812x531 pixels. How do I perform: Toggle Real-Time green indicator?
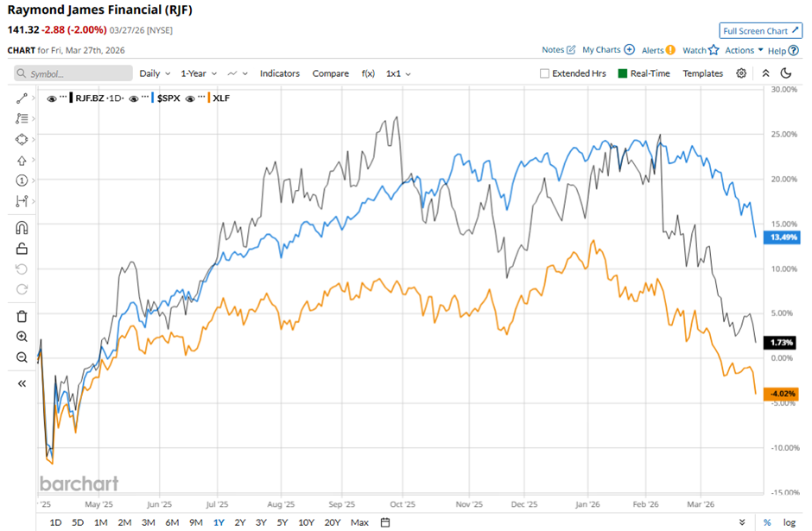point(623,73)
